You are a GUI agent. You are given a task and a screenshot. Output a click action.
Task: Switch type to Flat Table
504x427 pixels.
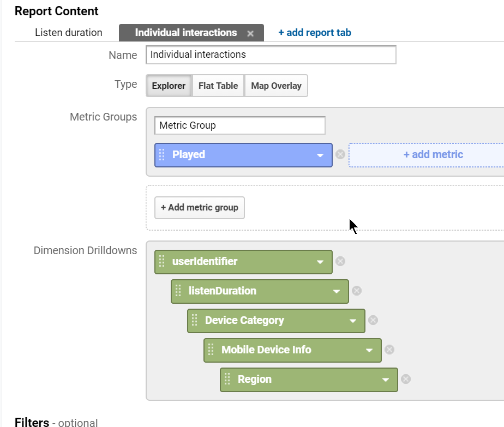coord(218,86)
